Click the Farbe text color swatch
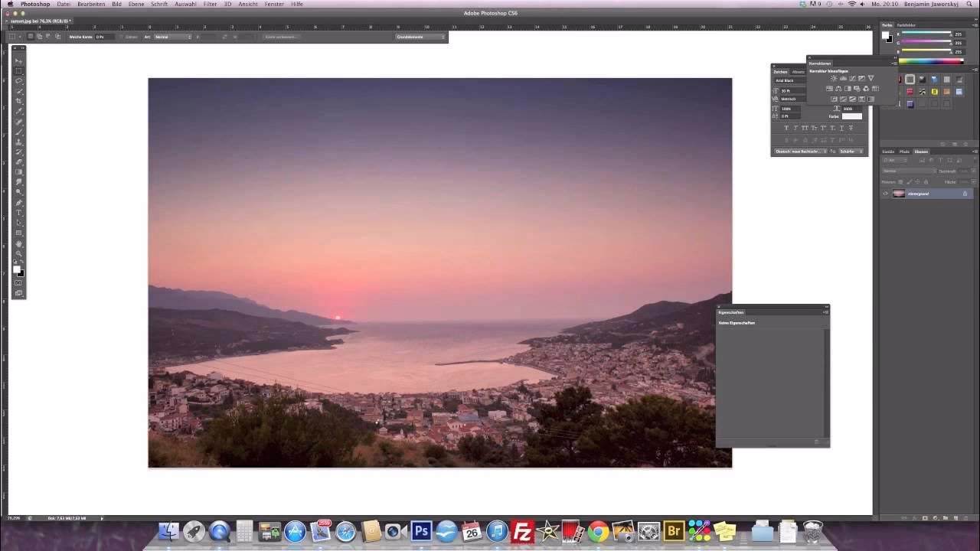This screenshot has width=980, height=551. 851,116
